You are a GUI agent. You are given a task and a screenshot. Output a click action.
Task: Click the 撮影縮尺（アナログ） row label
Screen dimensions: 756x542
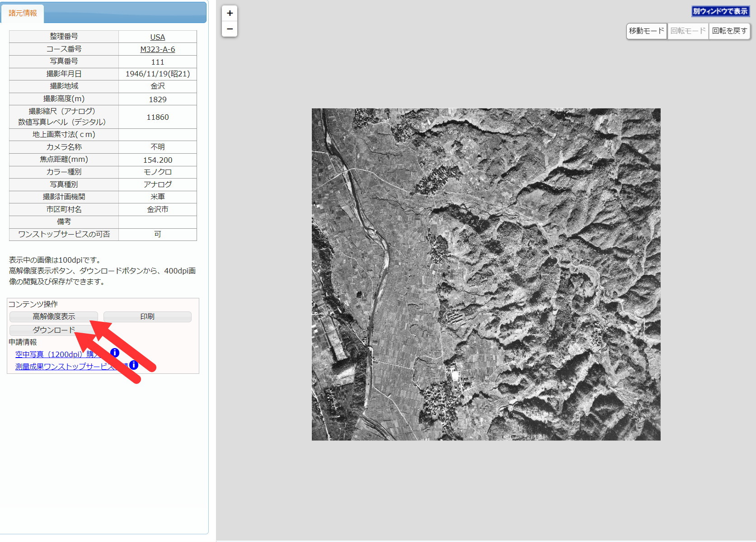coord(62,111)
